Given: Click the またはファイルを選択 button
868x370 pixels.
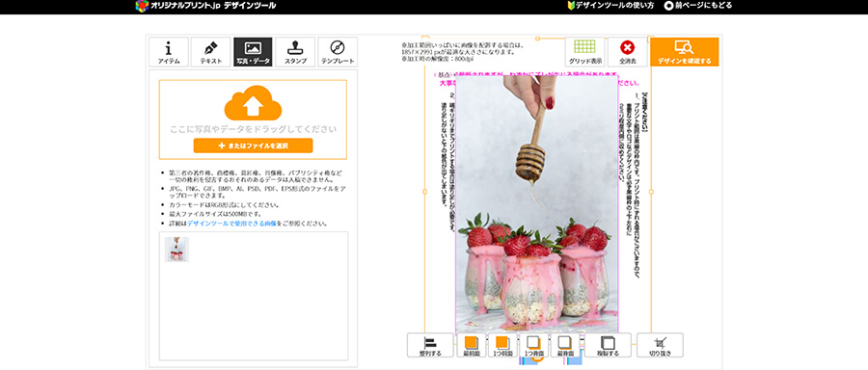Looking at the screenshot, I should pos(253,145).
